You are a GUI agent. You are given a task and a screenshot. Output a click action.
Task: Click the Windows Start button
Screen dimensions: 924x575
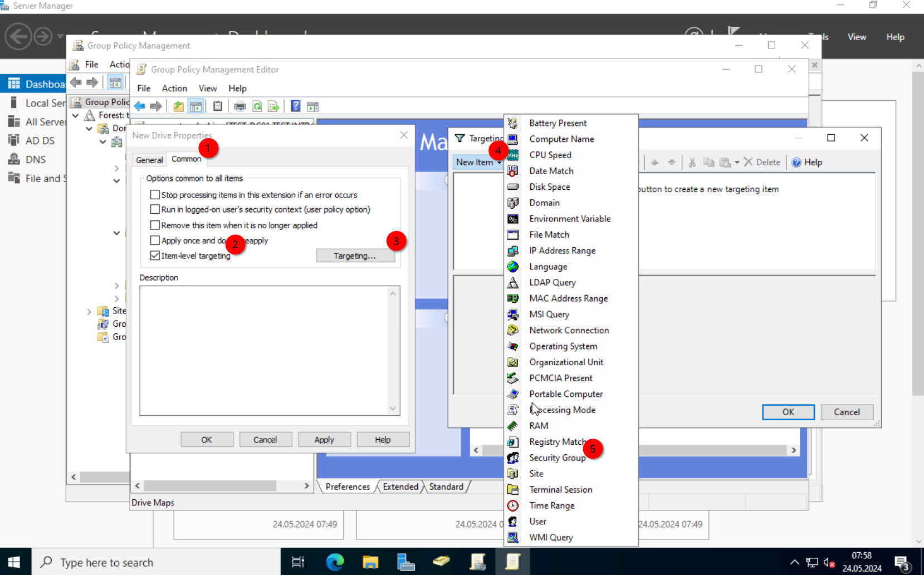click(14, 562)
